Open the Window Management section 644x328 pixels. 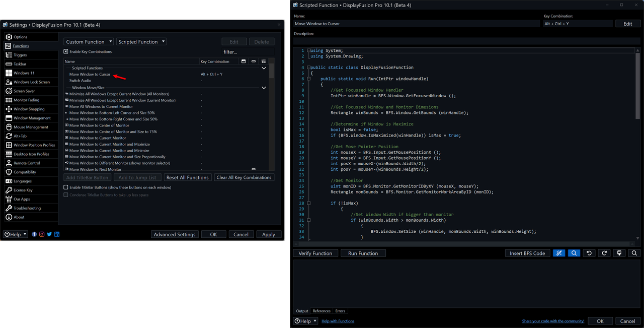pos(31,118)
